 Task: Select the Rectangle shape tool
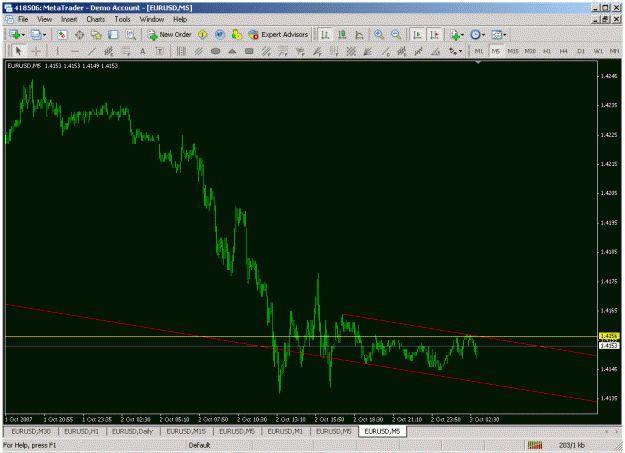click(249, 51)
